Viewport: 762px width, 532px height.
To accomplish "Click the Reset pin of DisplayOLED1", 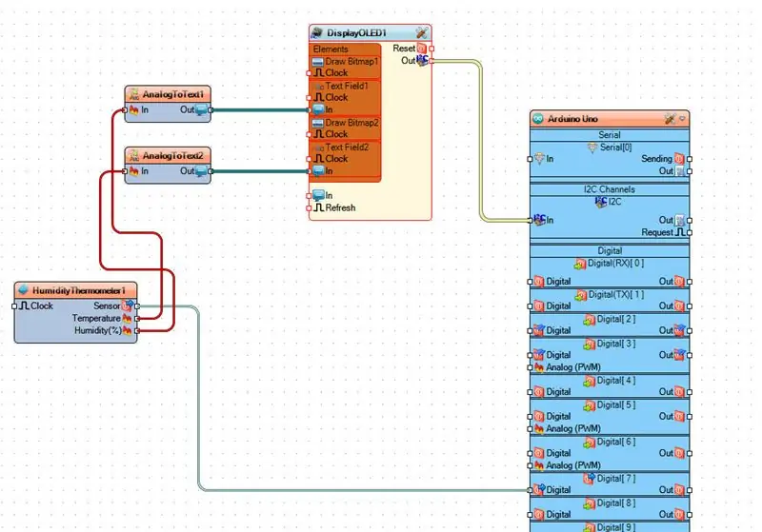I will (x=431, y=49).
